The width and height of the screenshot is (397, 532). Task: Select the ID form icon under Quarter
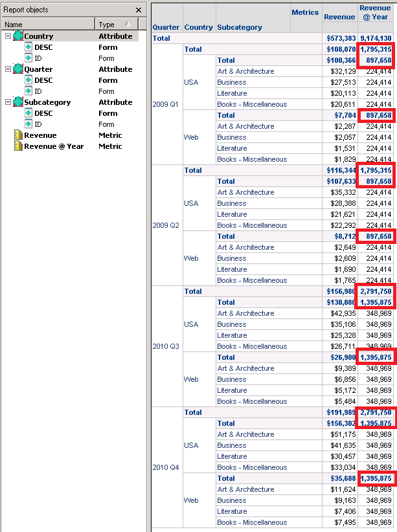pos(28,91)
